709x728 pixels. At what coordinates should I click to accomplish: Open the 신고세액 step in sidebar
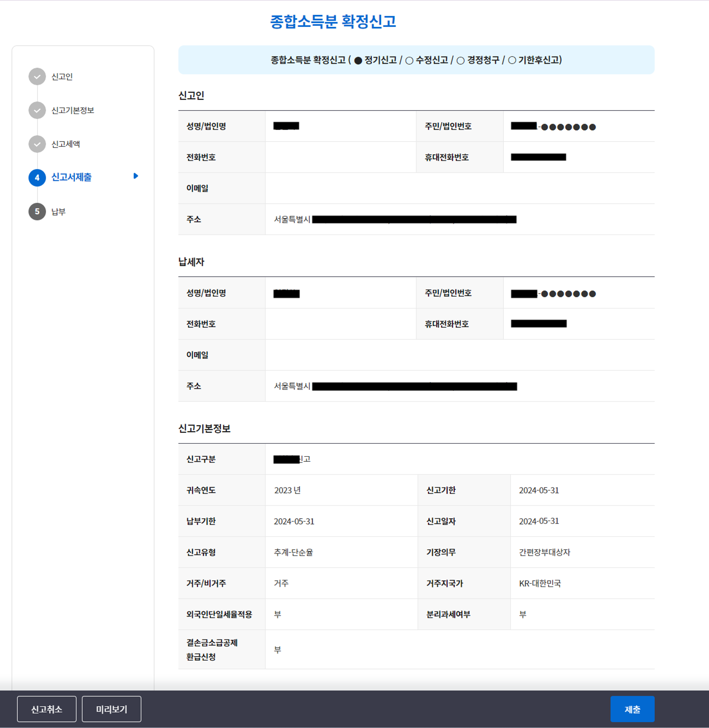(66, 144)
